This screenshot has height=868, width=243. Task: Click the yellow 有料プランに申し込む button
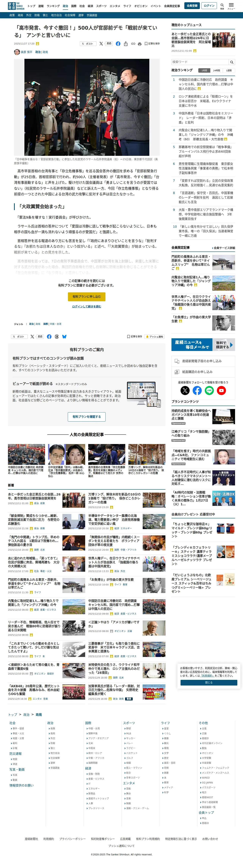click(87, 297)
